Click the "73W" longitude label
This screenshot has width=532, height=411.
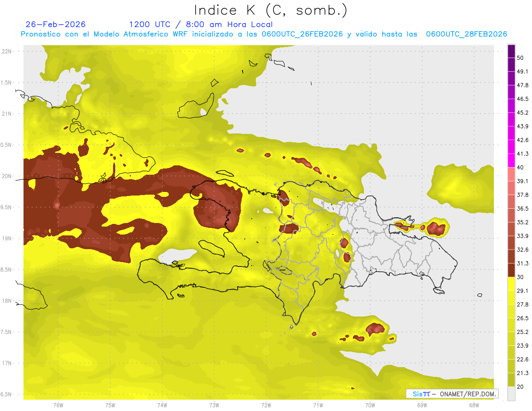(x=214, y=405)
